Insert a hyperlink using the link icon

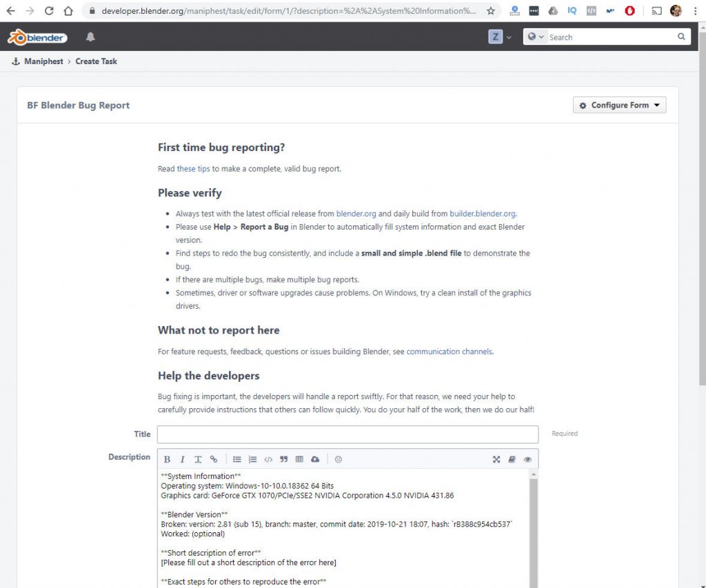pyautogui.click(x=213, y=459)
